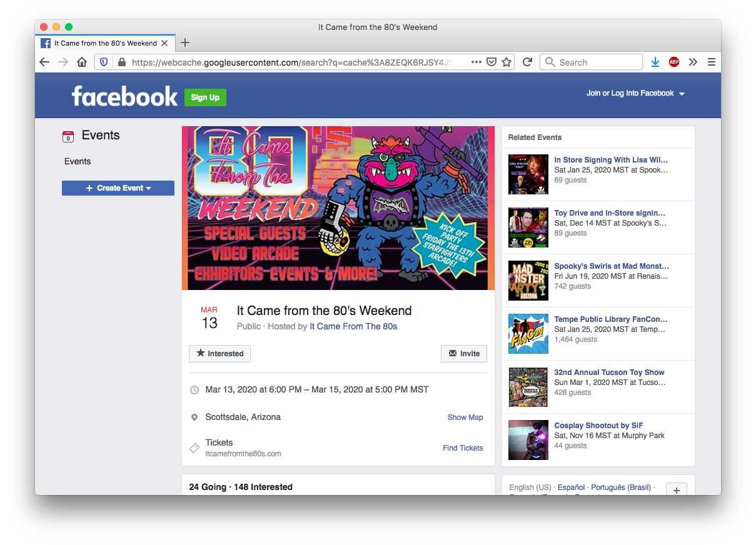Click the 'MAR 13' date badge
This screenshot has width=756, height=545.
click(x=209, y=318)
